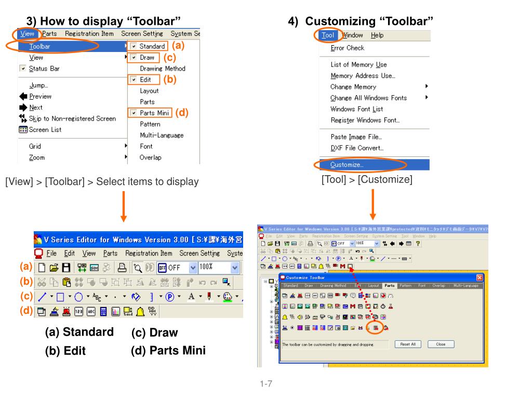532x399 pixels.
Task: Open the 100% zoom dropdown in large toolbar
Action: coord(234,268)
